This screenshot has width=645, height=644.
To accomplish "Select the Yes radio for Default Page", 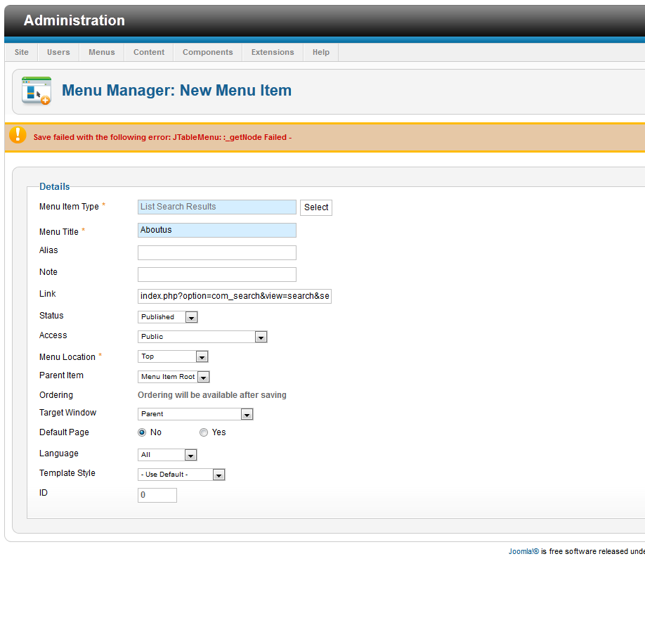I will click(204, 432).
